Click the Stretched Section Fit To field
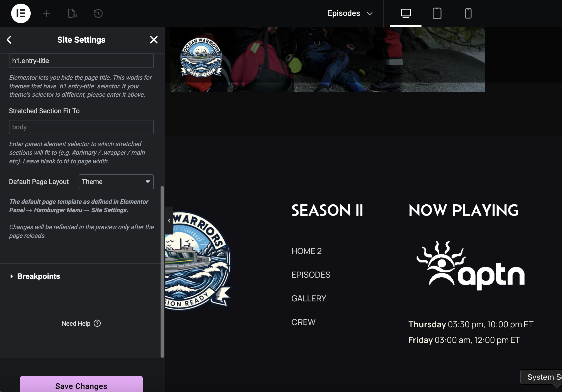 coord(81,127)
